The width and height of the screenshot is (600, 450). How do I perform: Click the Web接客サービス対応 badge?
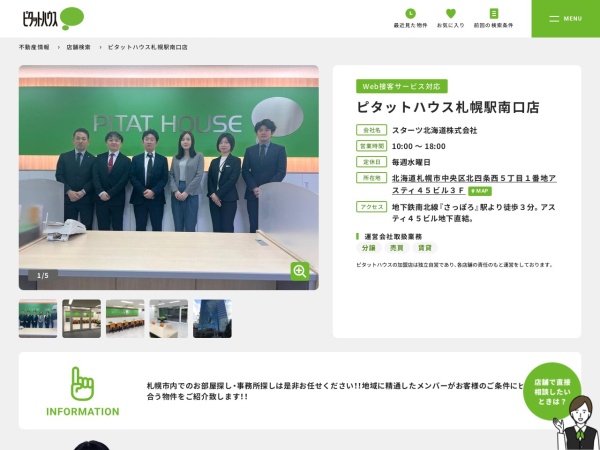coord(402,86)
